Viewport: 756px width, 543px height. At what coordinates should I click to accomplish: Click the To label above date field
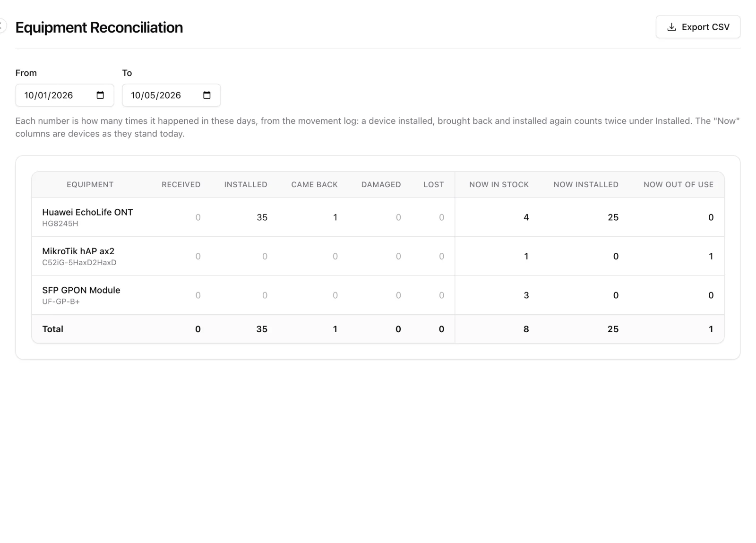[x=127, y=73]
